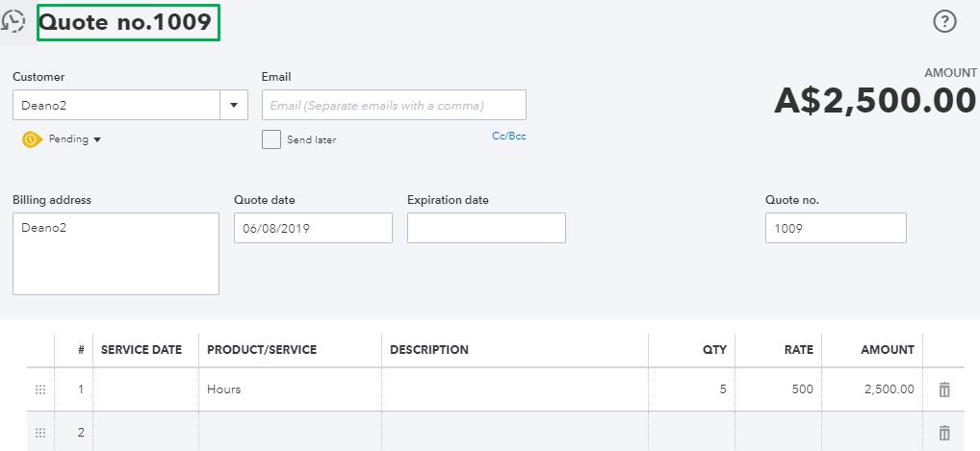Click the Billing address text box
The image size is (980, 451).
click(116, 254)
